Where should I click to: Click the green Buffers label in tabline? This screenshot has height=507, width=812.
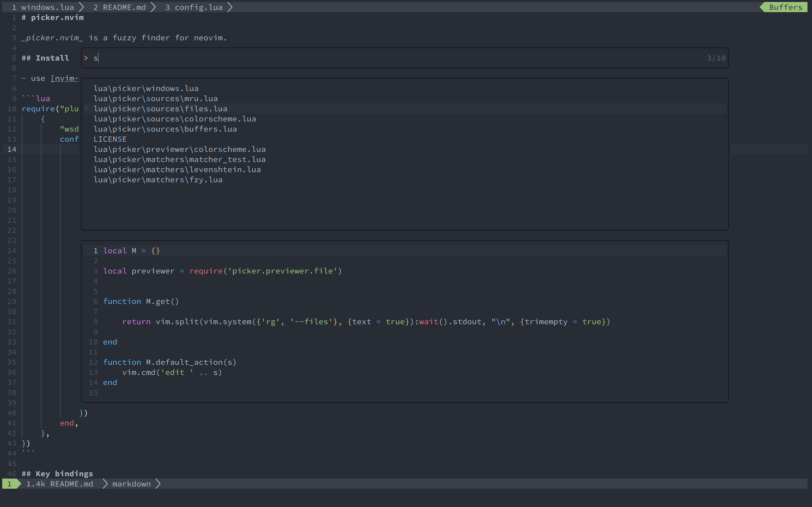tap(785, 7)
